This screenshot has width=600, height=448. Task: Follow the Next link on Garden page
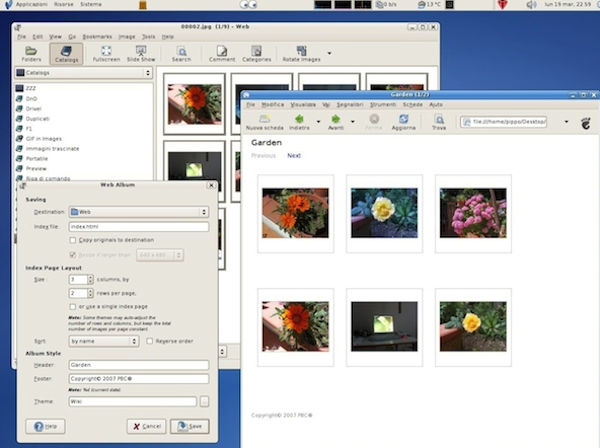click(x=293, y=156)
